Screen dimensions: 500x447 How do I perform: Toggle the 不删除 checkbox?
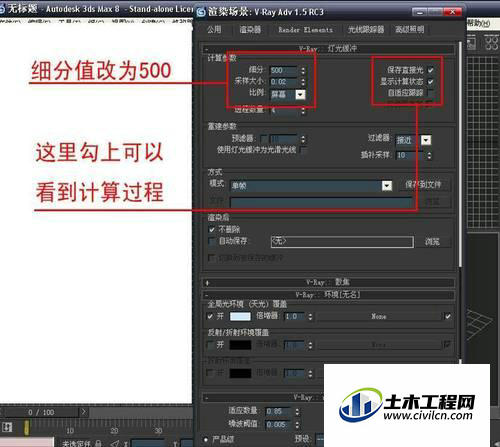[212, 230]
